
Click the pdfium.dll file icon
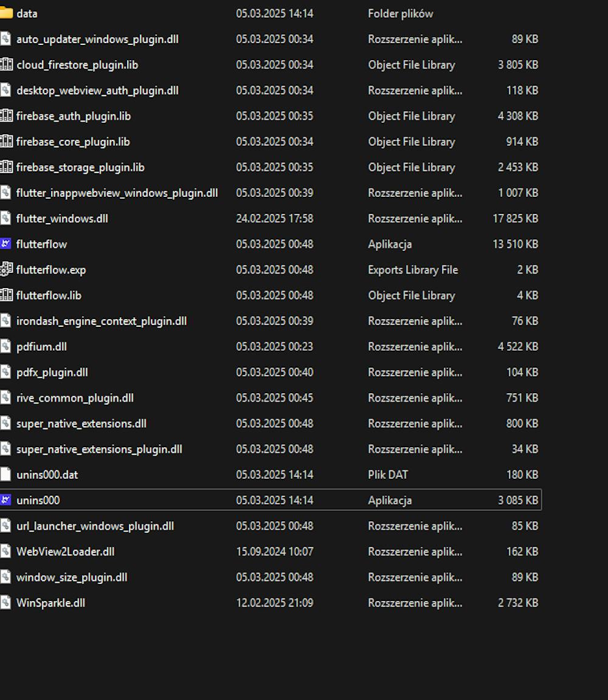click(x=5, y=346)
